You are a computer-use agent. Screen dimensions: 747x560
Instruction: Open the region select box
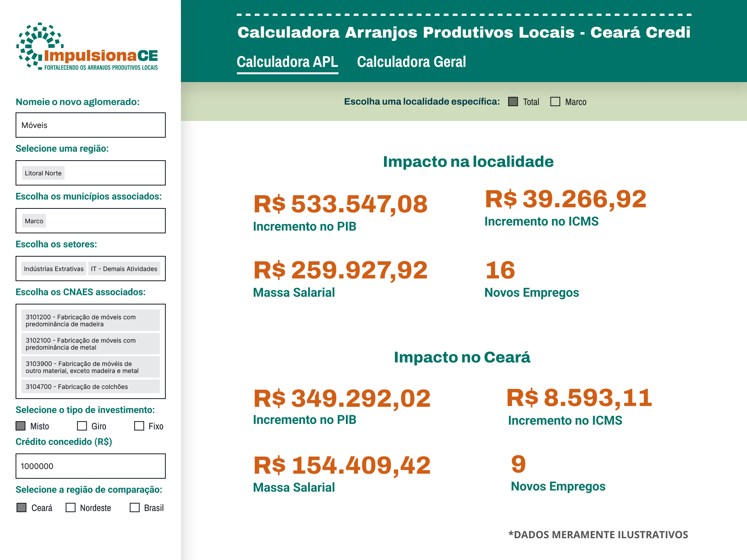(x=91, y=173)
